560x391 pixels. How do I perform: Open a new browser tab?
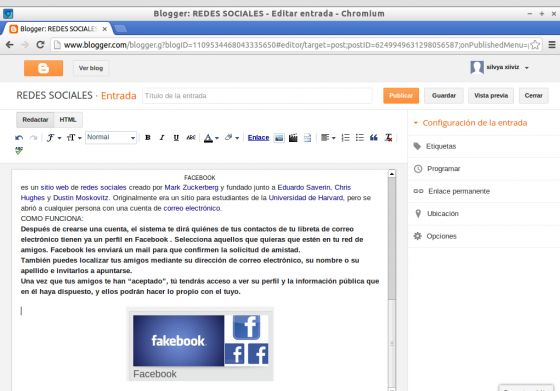[121, 29]
